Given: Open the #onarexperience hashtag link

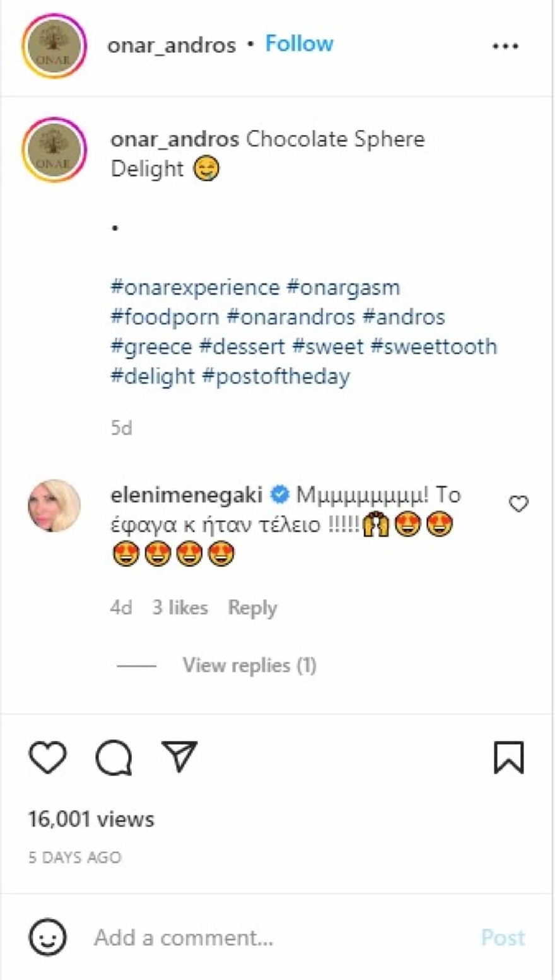Looking at the screenshot, I should 195,288.
